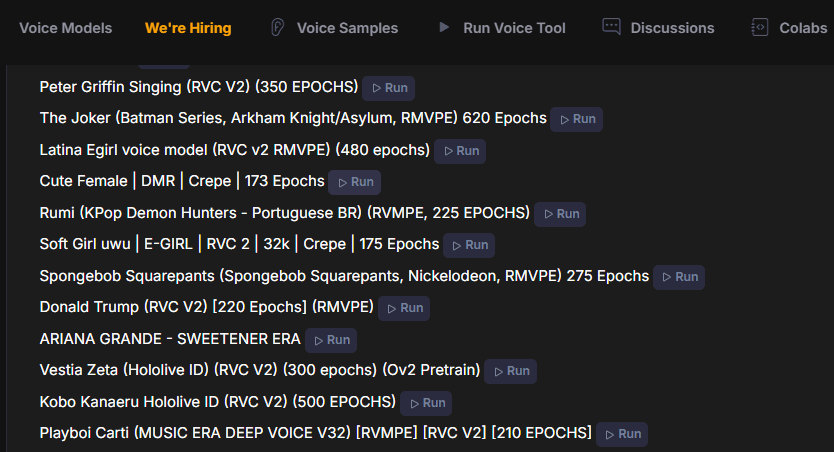Open the Run Voice Tool tab label
The width and height of the screenshot is (834, 452).
click(514, 28)
